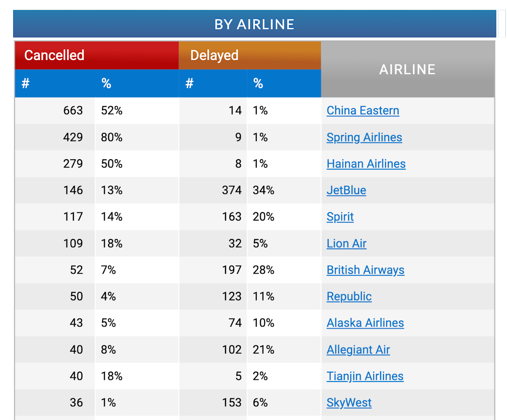The width and height of the screenshot is (507, 420).
Task: Open the Republic airline link
Action: click(349, 297)
